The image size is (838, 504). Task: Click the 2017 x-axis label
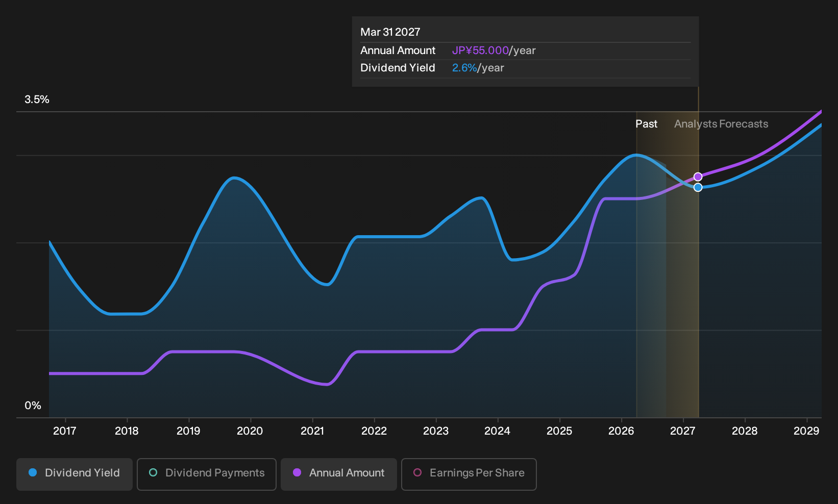(x=65, y=431)
